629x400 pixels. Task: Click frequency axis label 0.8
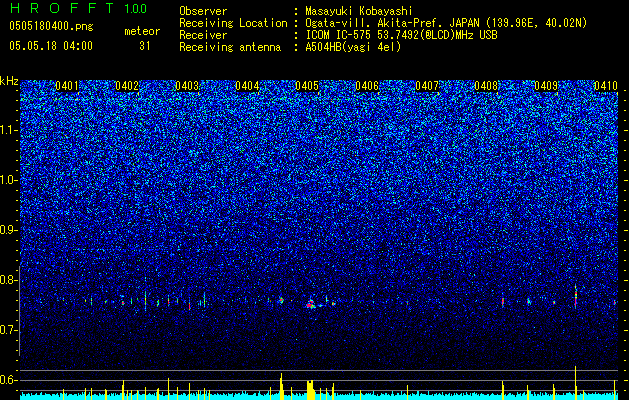point(9,280)
